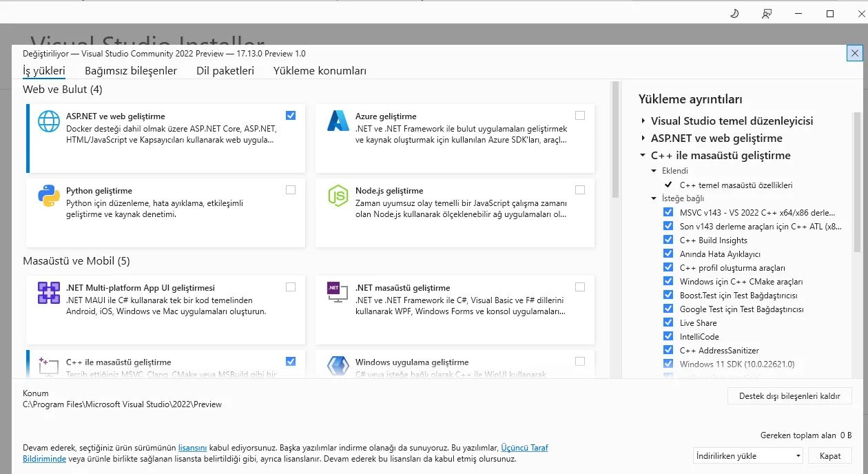This screenshot has width=868, height=474.
Task: Click the Web ve Bulut (4) heading
Action: 63,90
